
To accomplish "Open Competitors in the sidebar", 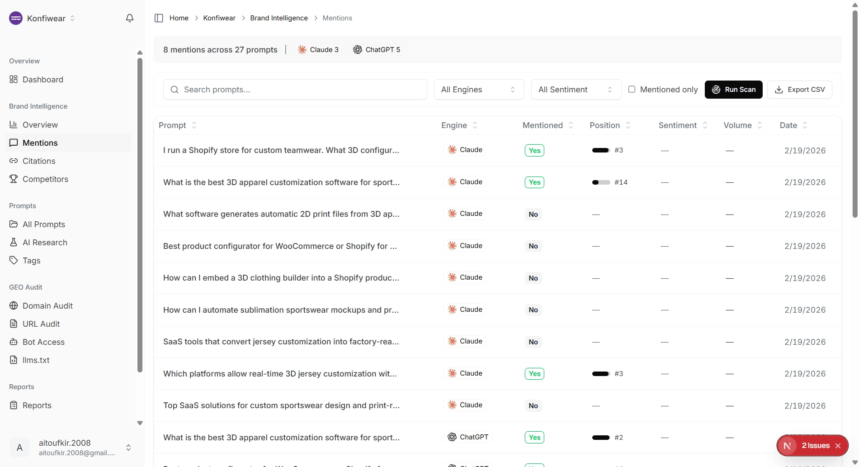I will (68, 179).
